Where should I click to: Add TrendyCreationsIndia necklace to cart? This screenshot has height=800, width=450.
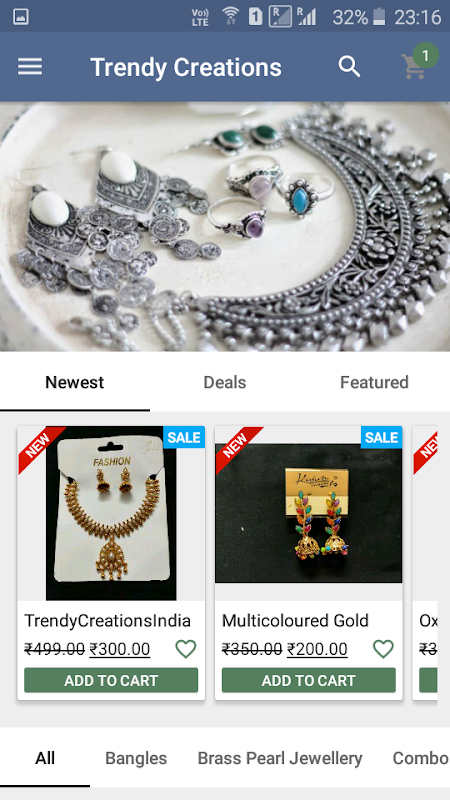click(111, 680)
